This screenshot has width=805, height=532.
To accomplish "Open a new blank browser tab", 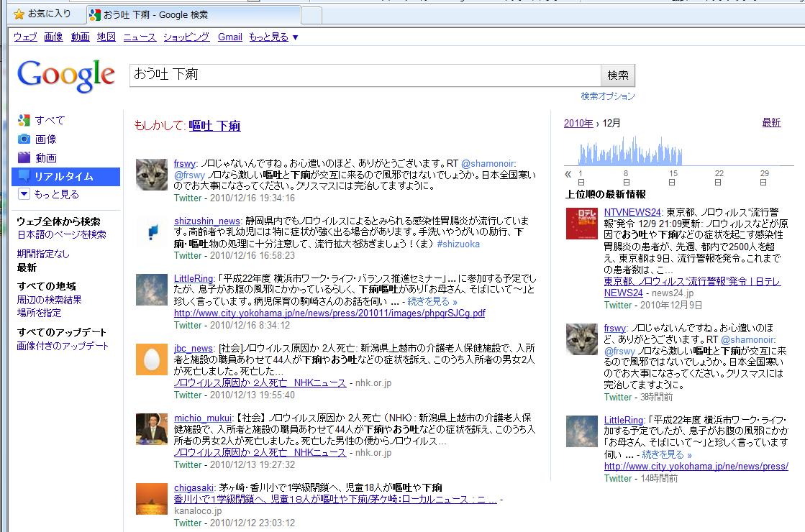I will 311,15.
